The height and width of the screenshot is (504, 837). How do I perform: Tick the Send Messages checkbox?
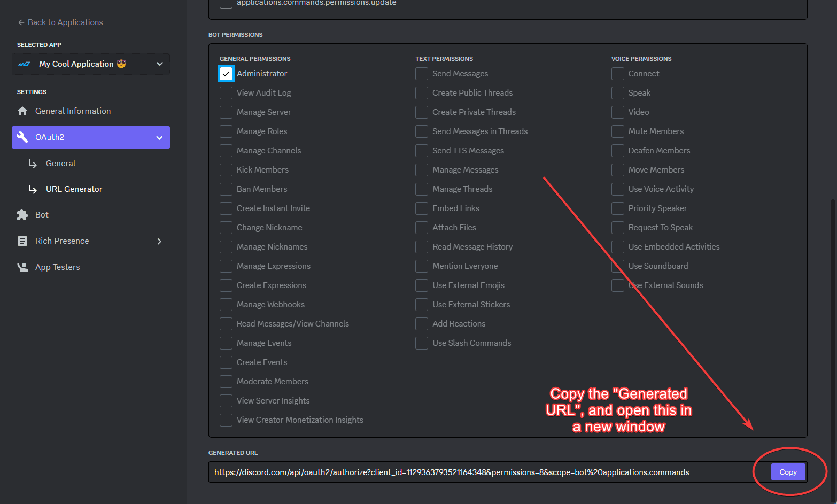[422, 74]
